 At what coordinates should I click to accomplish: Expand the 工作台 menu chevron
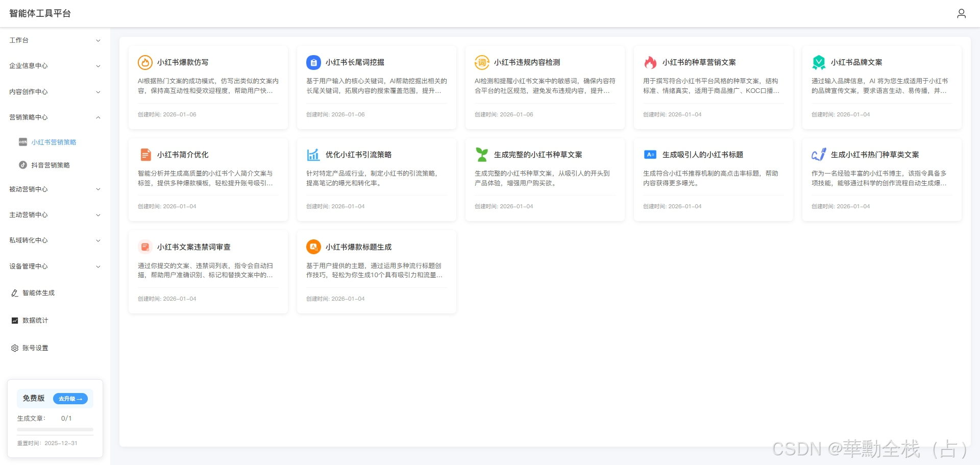[98, 40]
